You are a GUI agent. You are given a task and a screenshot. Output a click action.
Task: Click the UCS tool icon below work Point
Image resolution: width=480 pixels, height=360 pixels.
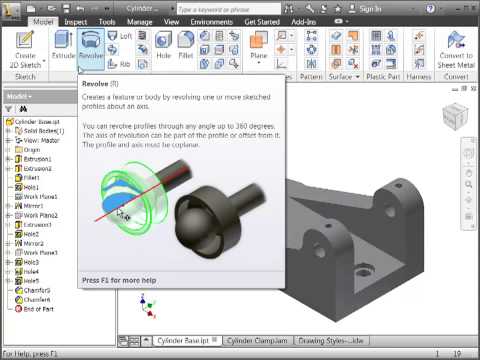coord(281,63)
